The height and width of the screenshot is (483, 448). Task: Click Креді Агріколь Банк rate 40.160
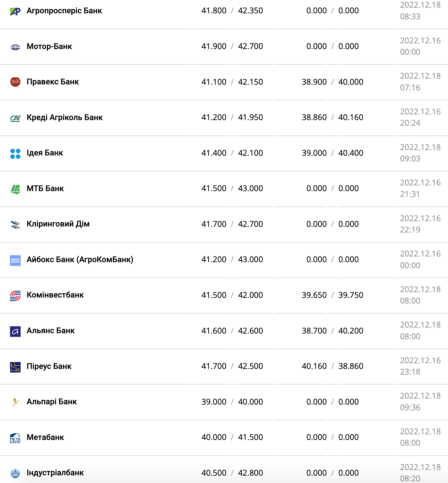point(351,117)
